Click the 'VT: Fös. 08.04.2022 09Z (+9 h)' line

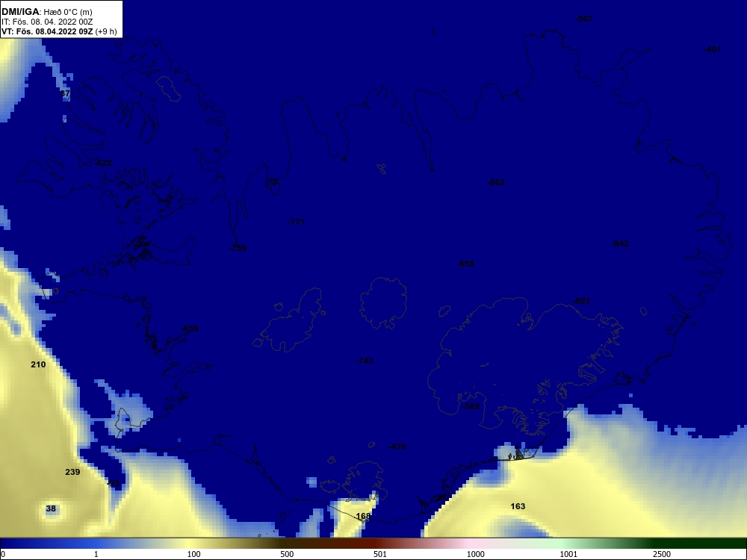(59, 31)
